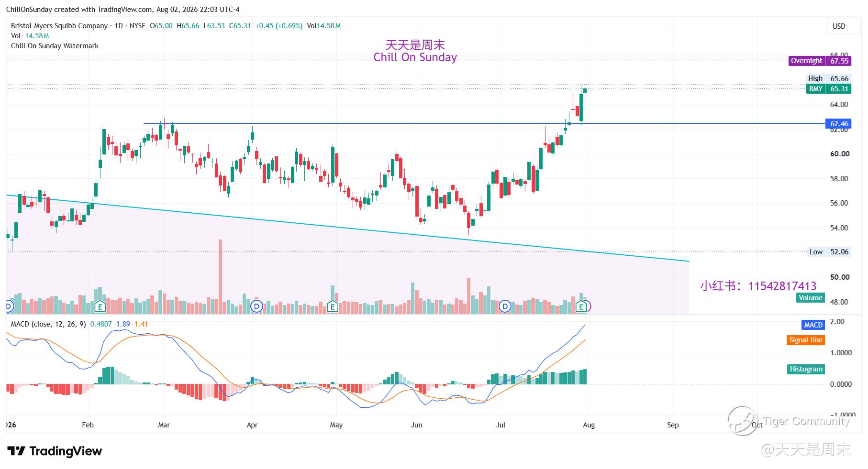Screen dimensions: 868x469
Task: Open the earnings E marker before May
Action: pyautogui.click(x=333, y=306)
